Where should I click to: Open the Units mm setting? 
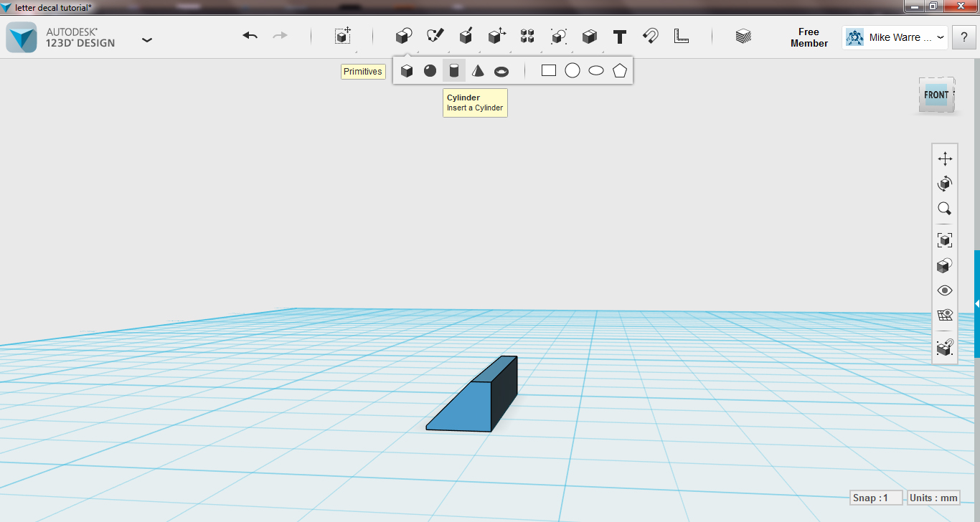933,498
